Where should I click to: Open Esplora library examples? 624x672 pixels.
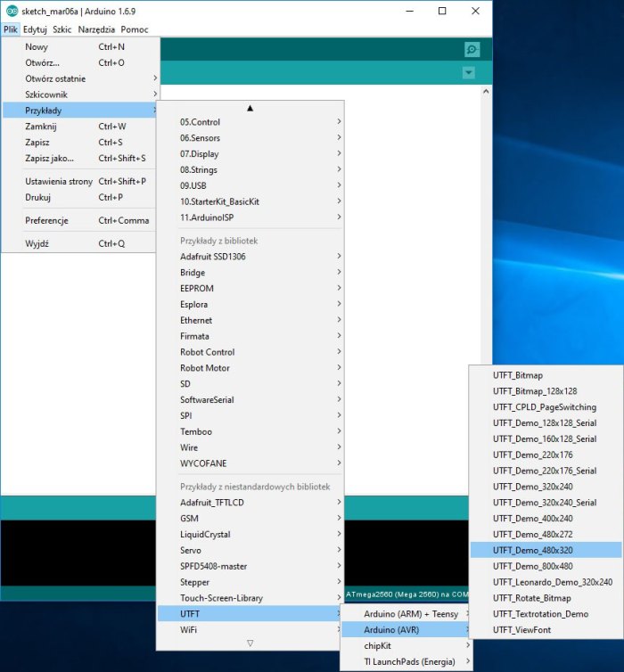[250, 304]
